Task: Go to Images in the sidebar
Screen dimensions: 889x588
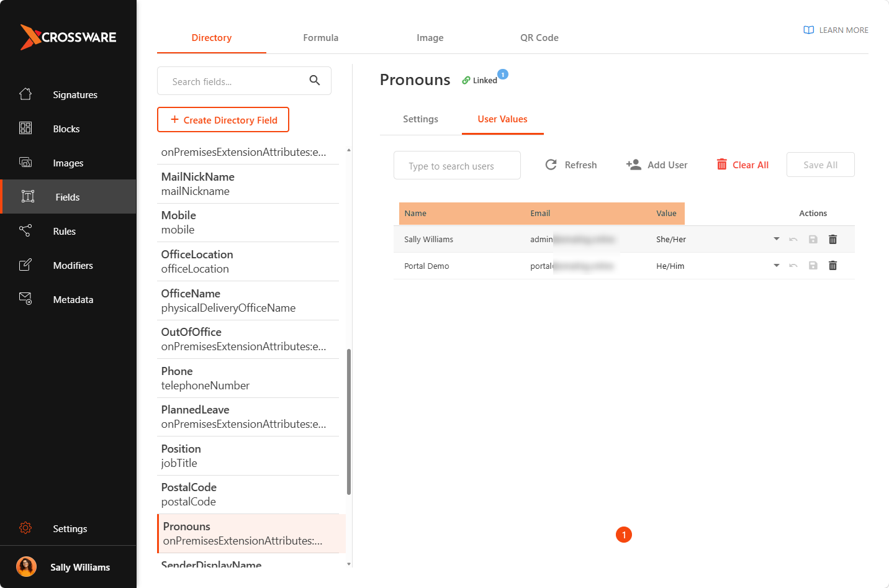Action: [x=68, y=163]
